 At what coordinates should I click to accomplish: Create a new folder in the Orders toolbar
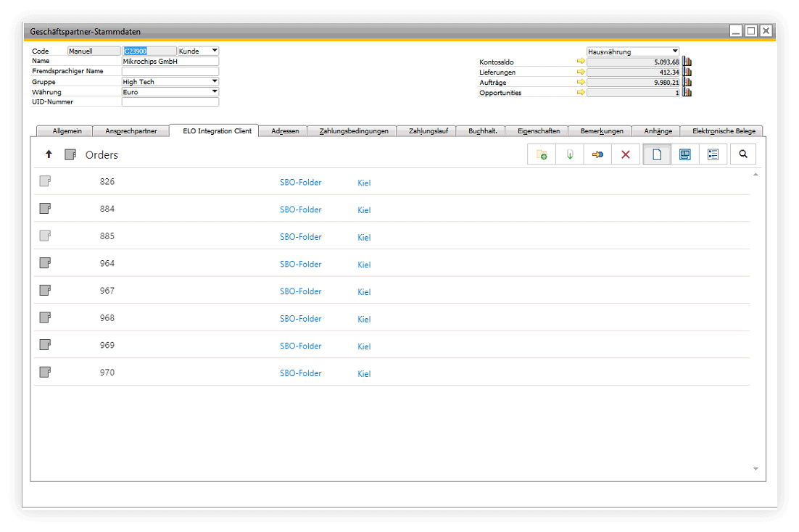click(541, 154)
